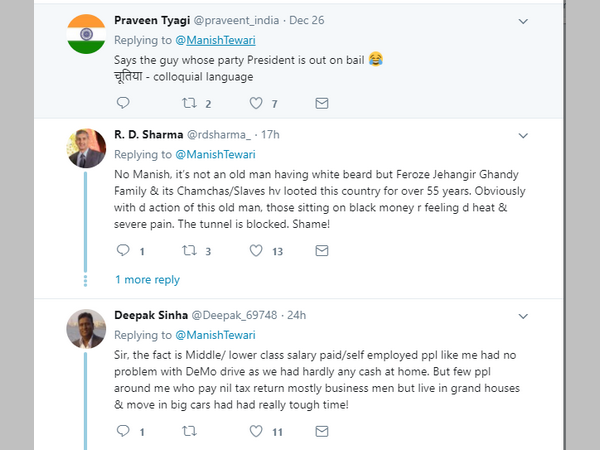Show the '1 more reply' thread

click(x=147, y=280)
